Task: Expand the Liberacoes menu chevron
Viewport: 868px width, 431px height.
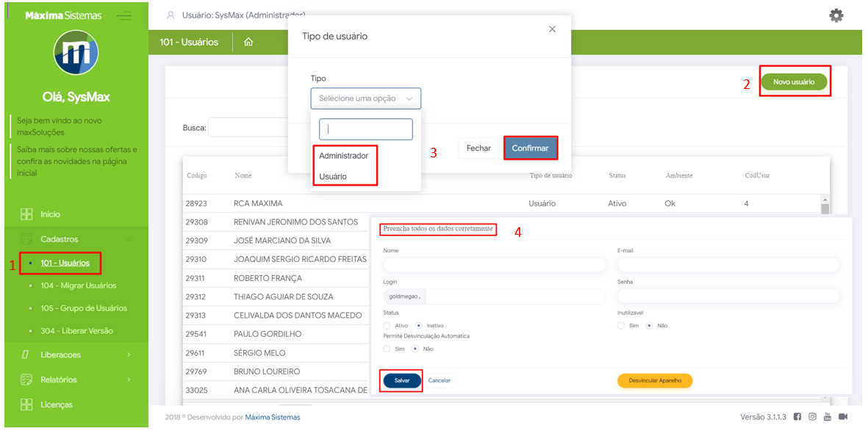Action: click(x=129, y=355)
